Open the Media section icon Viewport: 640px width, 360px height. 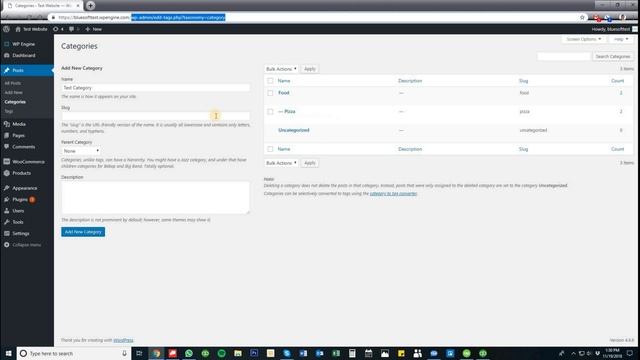7,124
